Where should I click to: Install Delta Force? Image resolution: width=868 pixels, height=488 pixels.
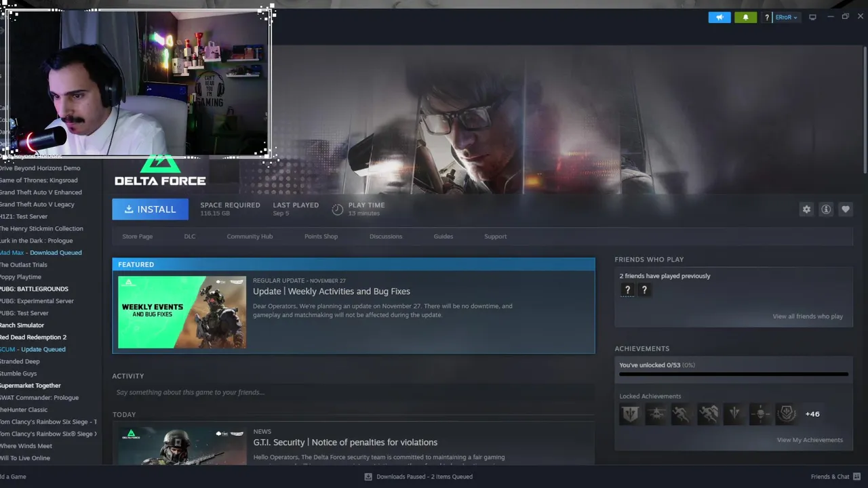(x=150, y=209)
